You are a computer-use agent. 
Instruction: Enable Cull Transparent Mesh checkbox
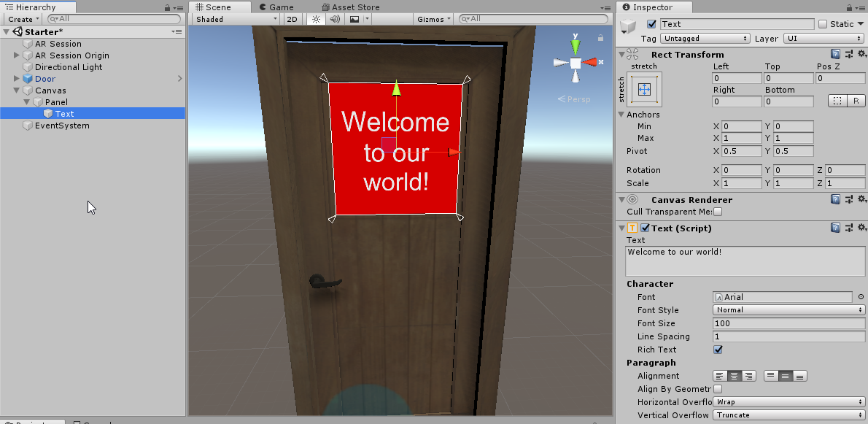(x=718, y=212)
